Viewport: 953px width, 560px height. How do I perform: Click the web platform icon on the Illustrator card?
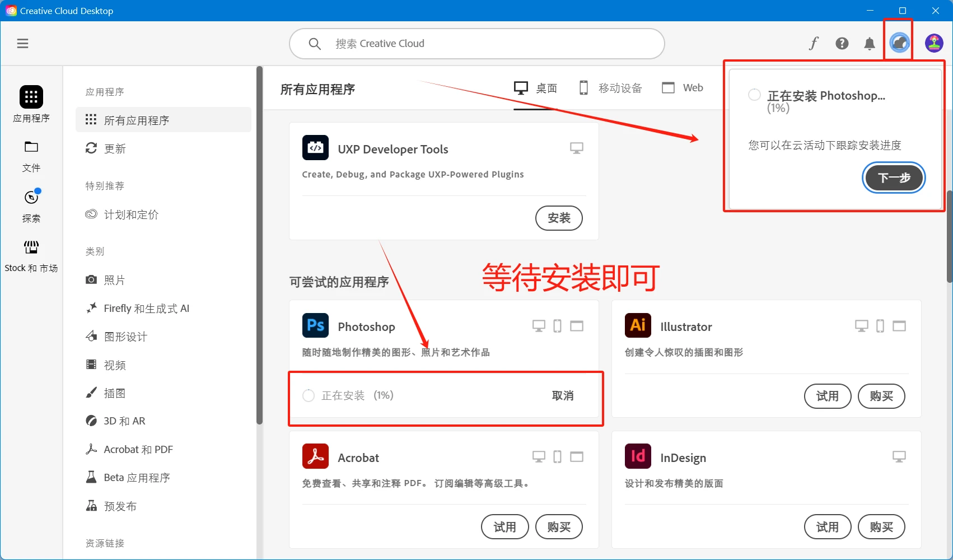(x=899, y=326)
